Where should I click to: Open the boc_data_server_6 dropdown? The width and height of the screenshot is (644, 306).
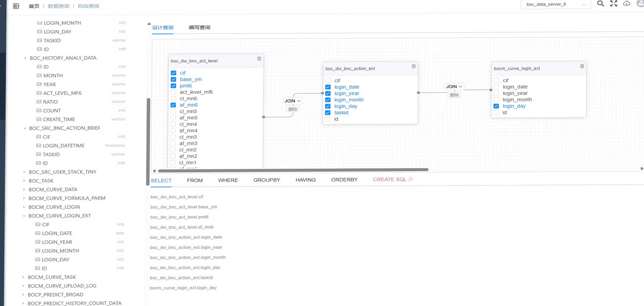(556, 4)
